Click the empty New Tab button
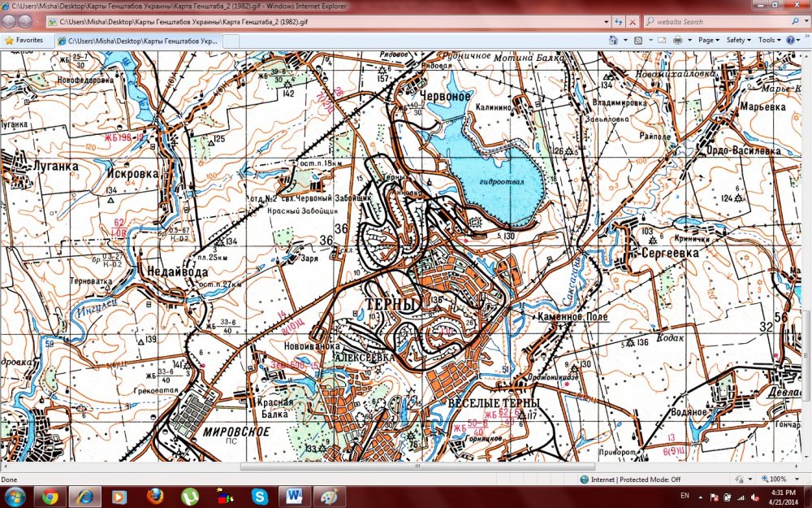 click(x=231, y=41)
